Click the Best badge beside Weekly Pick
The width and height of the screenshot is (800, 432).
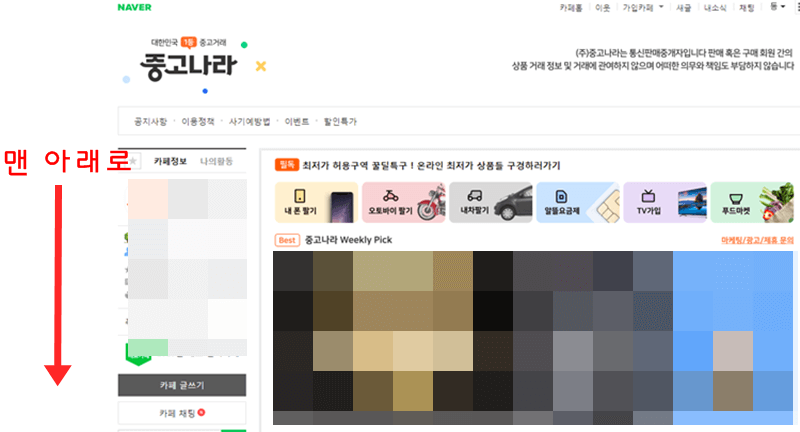click(287, 240)
